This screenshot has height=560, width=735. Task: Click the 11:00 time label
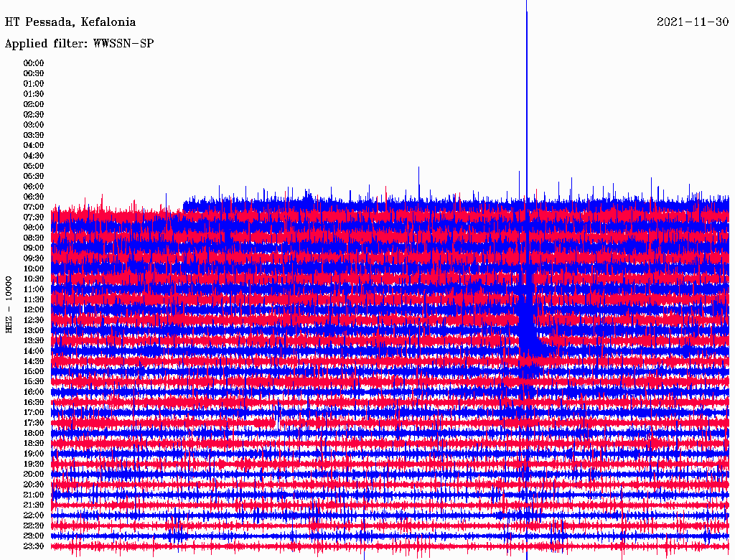[34, 289]
